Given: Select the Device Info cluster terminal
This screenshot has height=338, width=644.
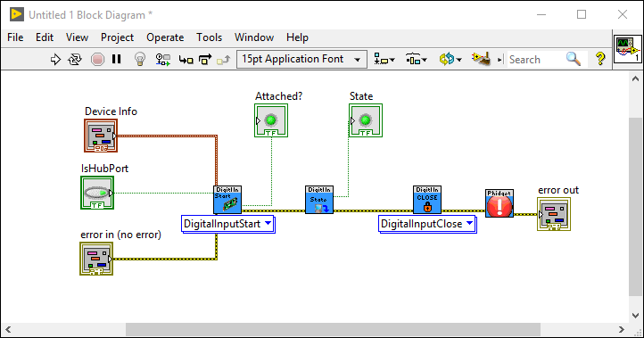Looking at the screenshot, I should [x=101, y=136].
